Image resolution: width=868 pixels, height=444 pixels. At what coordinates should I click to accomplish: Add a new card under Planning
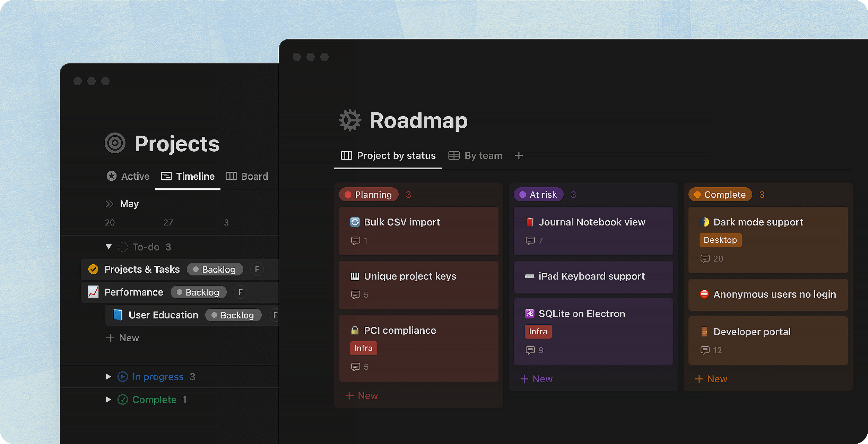coord(362,395)
